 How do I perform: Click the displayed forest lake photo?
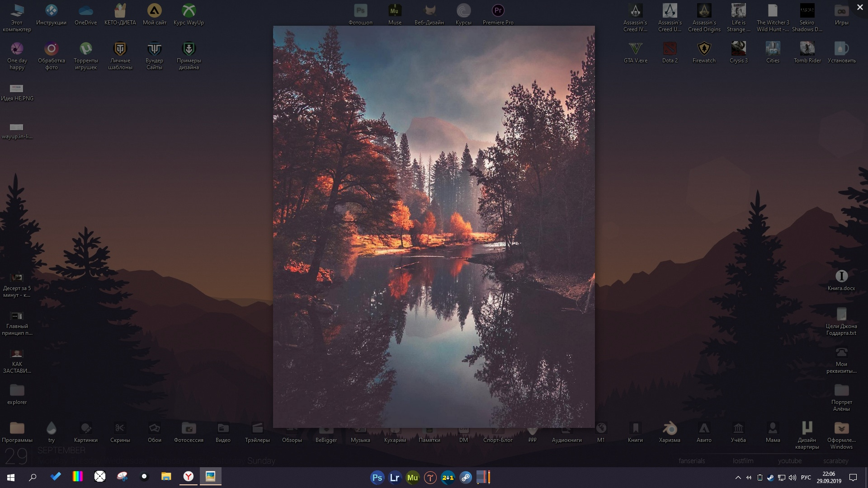434,226
